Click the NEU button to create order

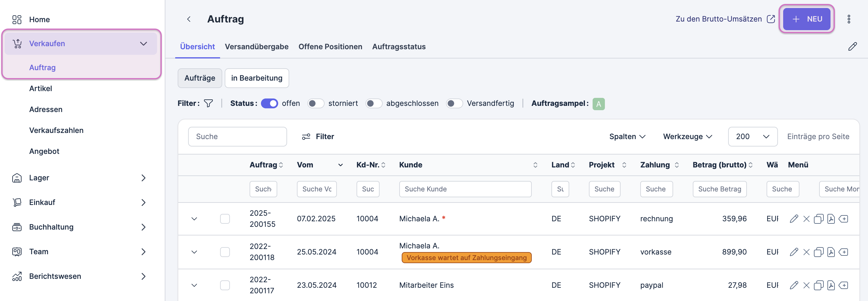click(x=806, y=19)
